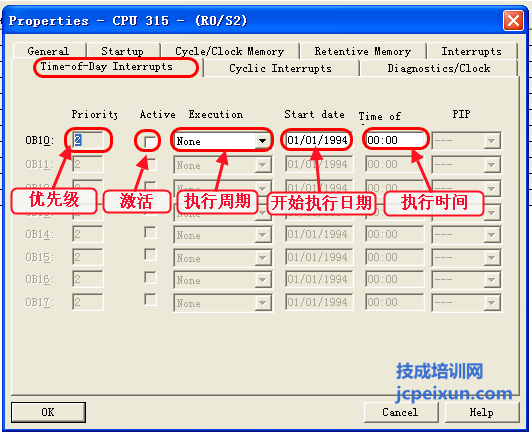Select the Diagnostics/Clock tab
Image resolution: width=532 pixels, height=437 pixels.
pyautogui.click(x=439, y=68)
